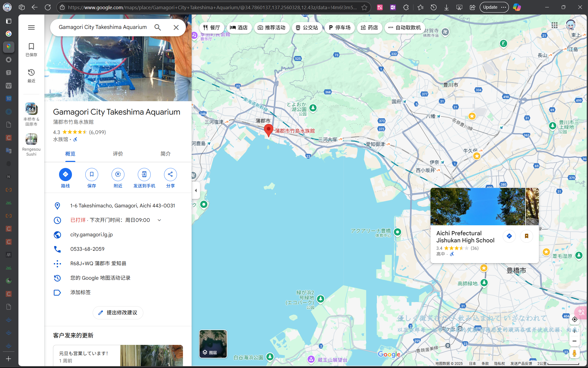Screen dimensions: 588x368
Task: Click the show my location button
Action: tap(575, 319)
